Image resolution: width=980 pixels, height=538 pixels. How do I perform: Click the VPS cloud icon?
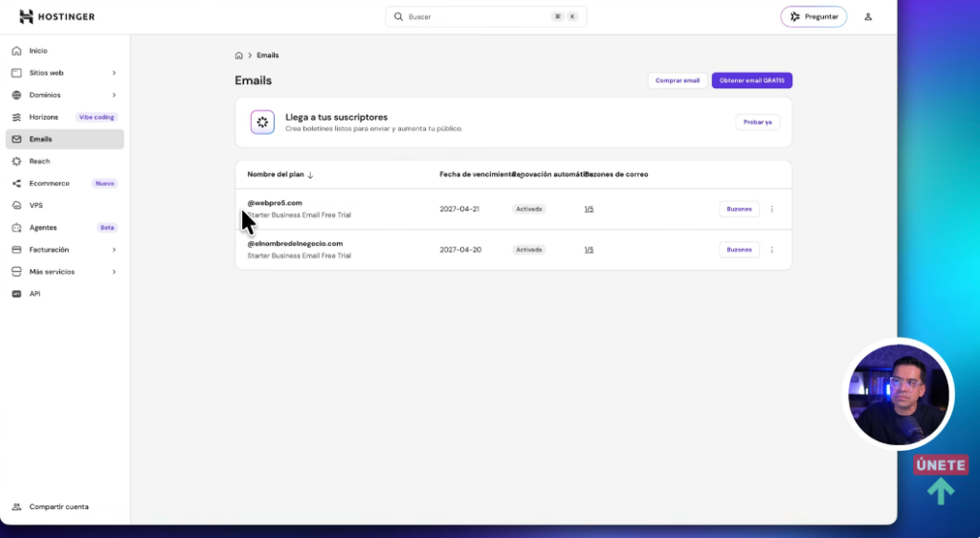[17, 205]
